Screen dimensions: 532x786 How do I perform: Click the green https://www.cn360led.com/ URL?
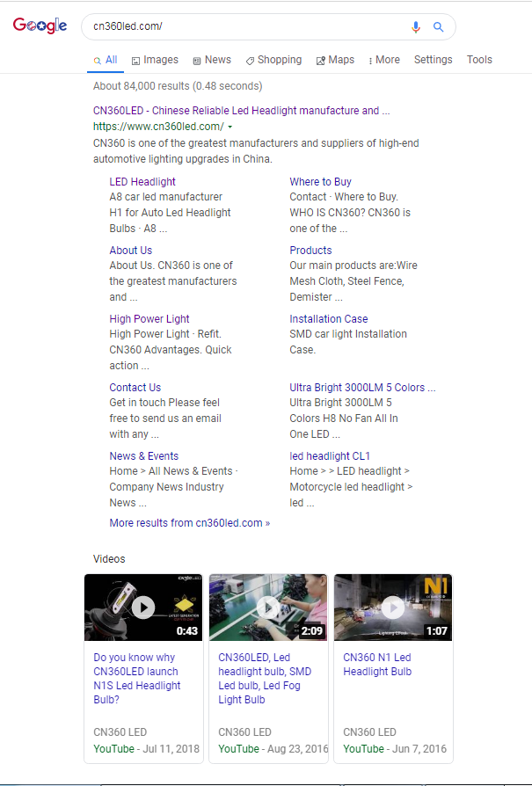[158, 127]
